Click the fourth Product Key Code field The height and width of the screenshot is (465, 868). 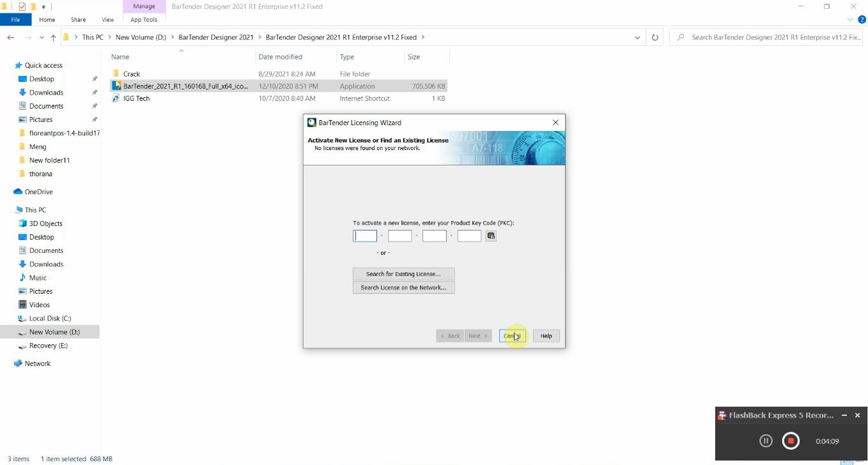[x=469, y=236]
